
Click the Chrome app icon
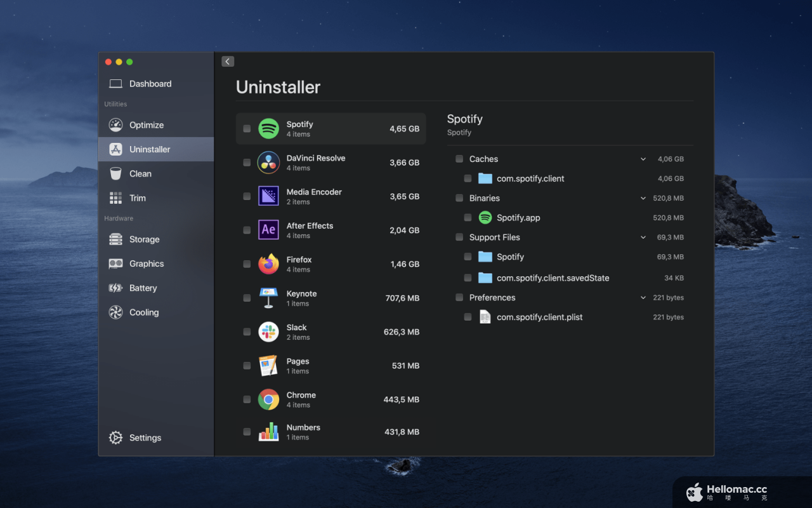click(x=269, y=399)
